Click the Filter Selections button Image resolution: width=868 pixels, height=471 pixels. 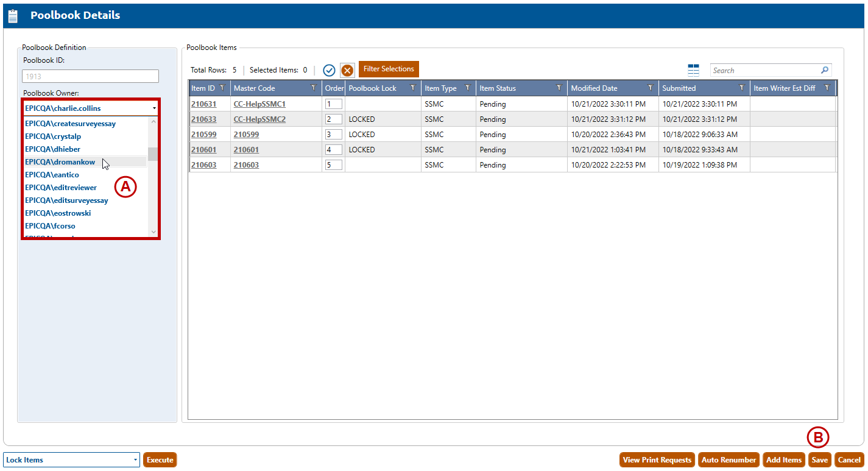coord(389,69)
